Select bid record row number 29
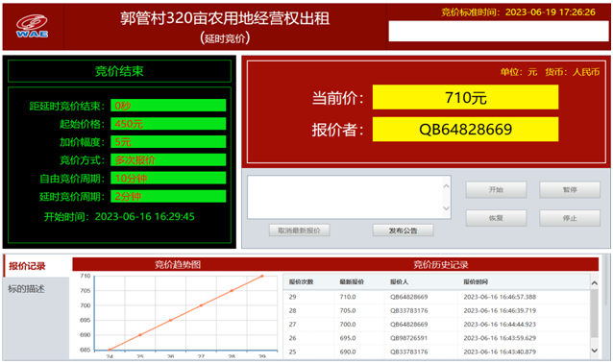 click(x=436, y=297)
